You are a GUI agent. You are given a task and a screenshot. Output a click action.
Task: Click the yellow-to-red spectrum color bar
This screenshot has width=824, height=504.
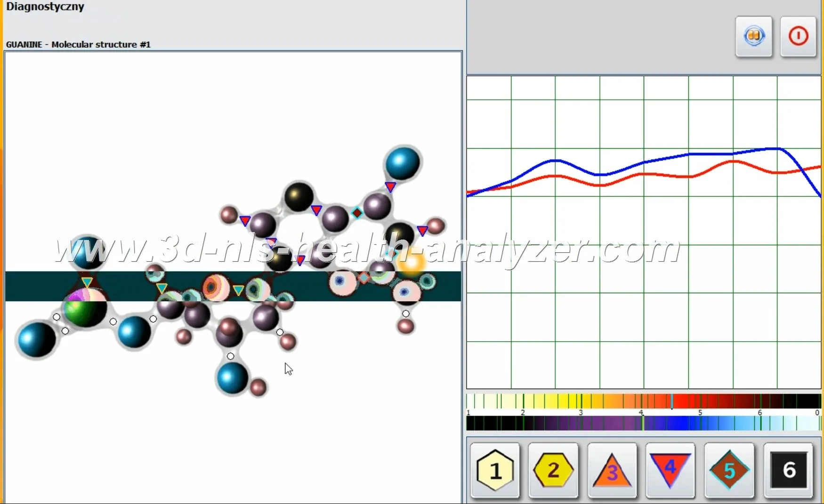[x=643, y=401]
